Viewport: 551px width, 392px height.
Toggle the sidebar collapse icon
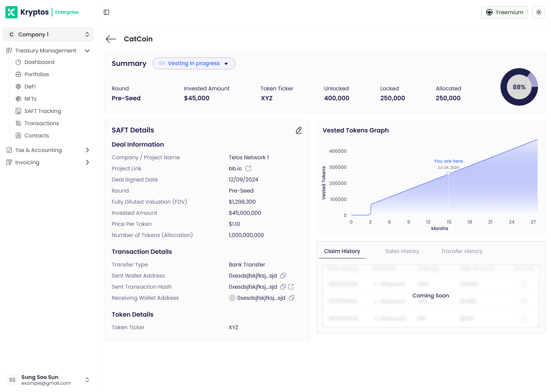tap(106, 12)
